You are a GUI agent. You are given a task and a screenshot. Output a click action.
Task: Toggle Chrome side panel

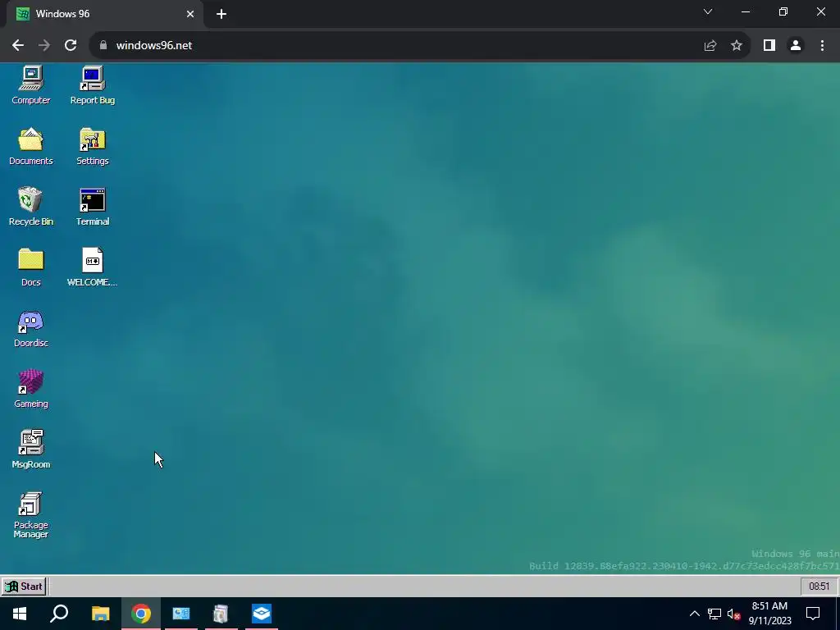(x=769, y=46)
